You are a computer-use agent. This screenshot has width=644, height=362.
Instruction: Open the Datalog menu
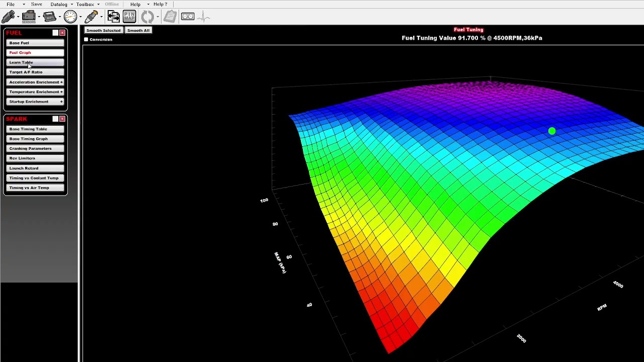(x=59, y=4)
